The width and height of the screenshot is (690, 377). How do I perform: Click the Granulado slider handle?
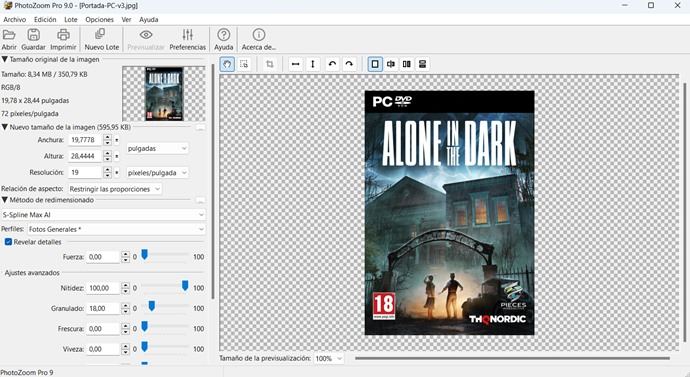click(152, 306)
